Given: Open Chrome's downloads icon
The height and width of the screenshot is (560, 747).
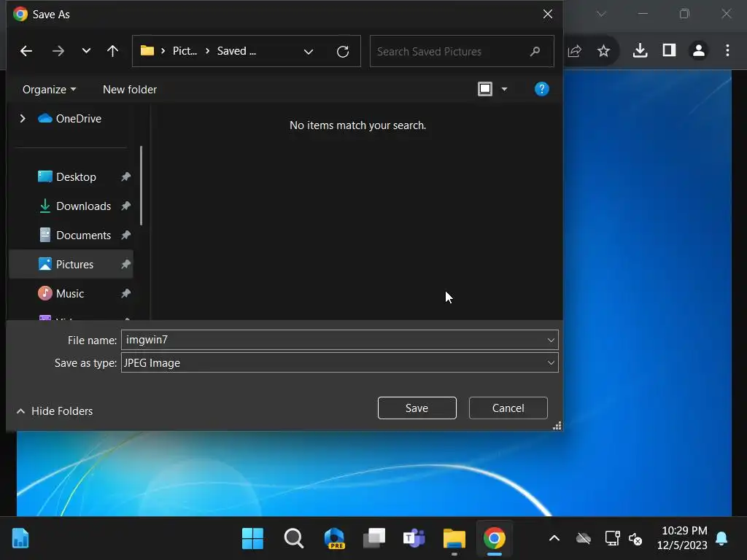Looking at the screenshot, I should 640,50.
